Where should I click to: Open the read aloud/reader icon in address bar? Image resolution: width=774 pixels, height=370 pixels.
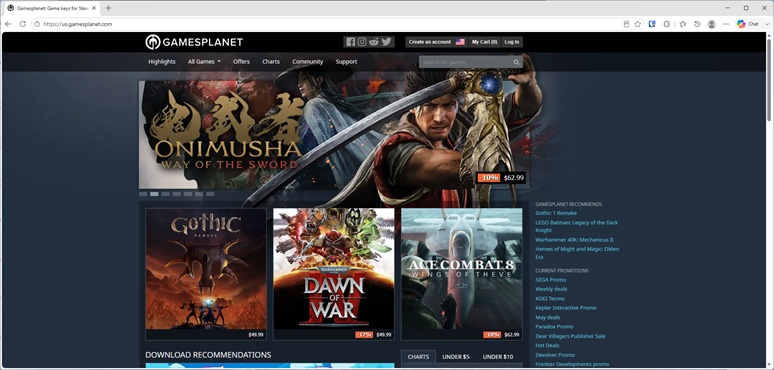pyautogui.click(x=626, y=24)
